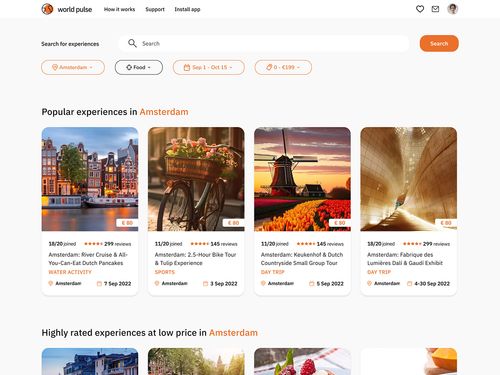Open the Food category dropdown
Viewport: 500px width, 375px height.
tap(139, 67)
